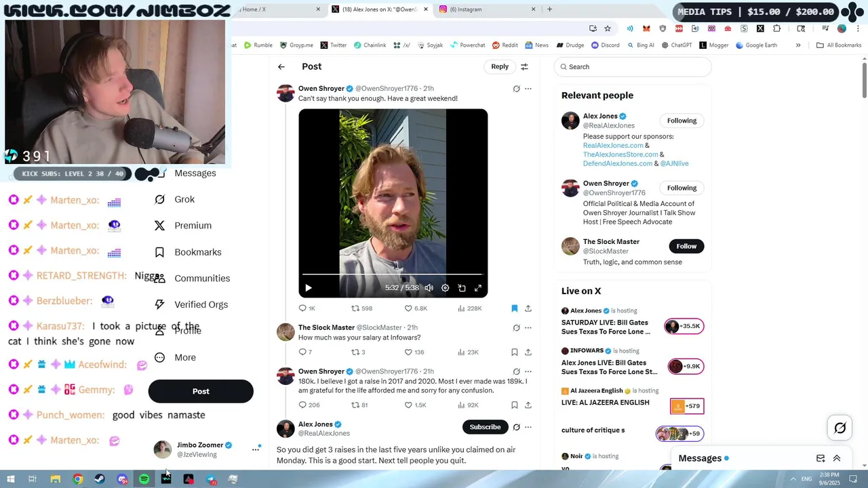
Task: Open Spotify from the taskbar
Action: pos(144,479)
